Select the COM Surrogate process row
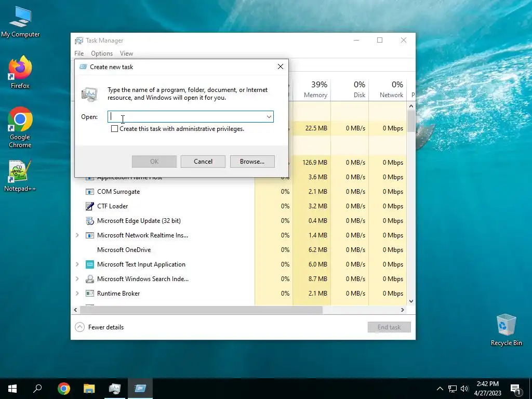 [239, 192]
